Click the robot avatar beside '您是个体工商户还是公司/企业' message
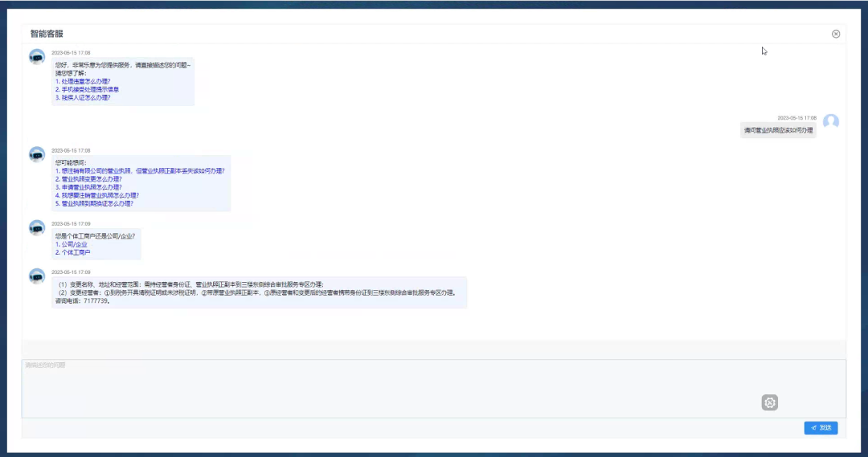Screen dimensions: 868x457 (37, 227)
